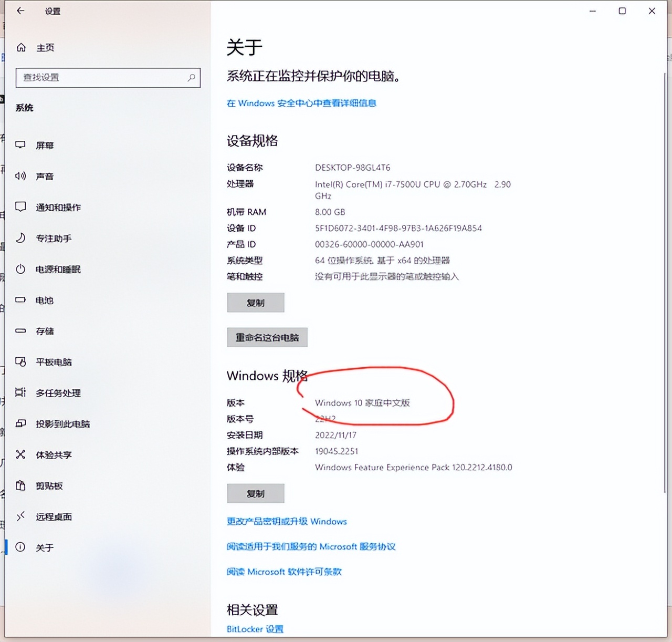The height and width of the screenshot is (642, 672).
Task: Select 平板电脑 tablet mode settings
Action: click(55, 362)
